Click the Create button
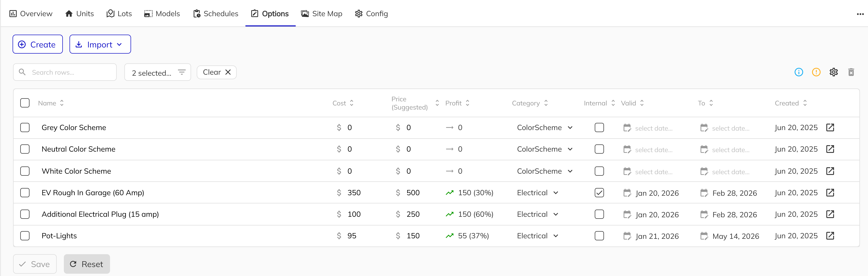The height and width of the screenshot is (276, 868). pyautogui.click(x=37, y=44)
